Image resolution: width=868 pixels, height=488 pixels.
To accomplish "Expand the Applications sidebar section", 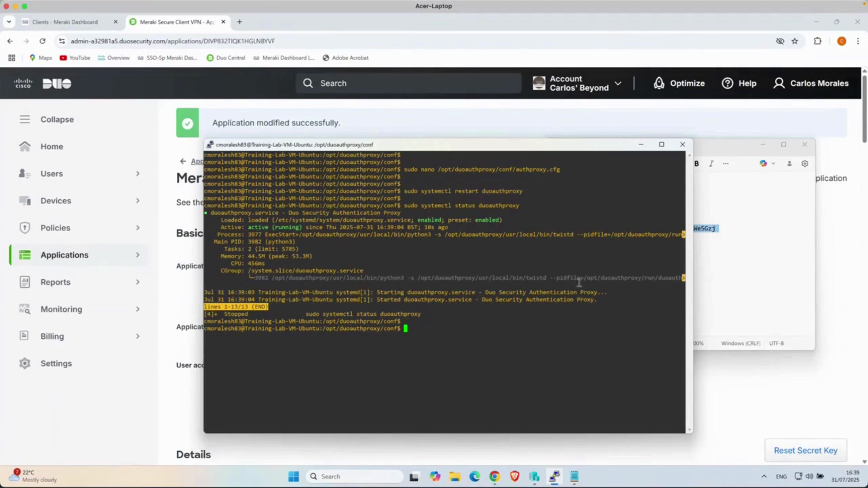I will click(138, 255).
